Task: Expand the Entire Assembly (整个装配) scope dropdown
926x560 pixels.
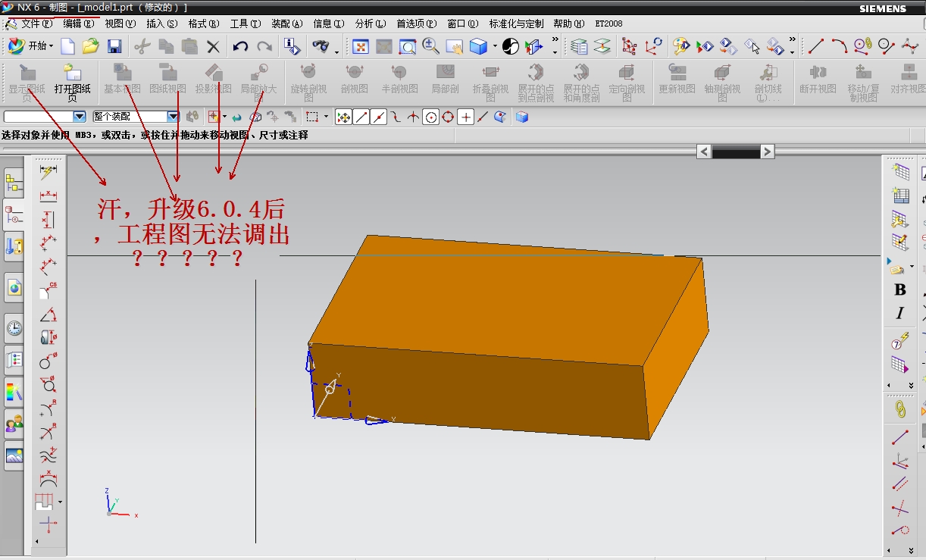Action: click(173, 117)
